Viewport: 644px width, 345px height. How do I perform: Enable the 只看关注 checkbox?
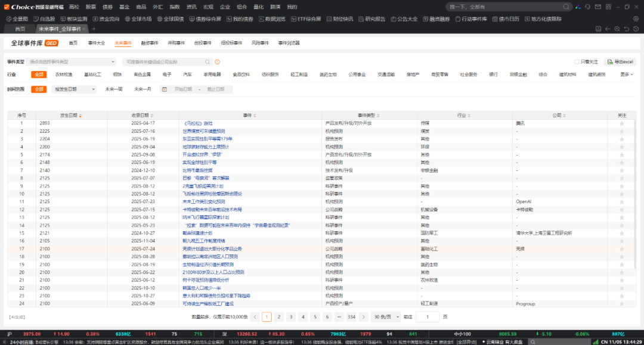coord(577,62)
